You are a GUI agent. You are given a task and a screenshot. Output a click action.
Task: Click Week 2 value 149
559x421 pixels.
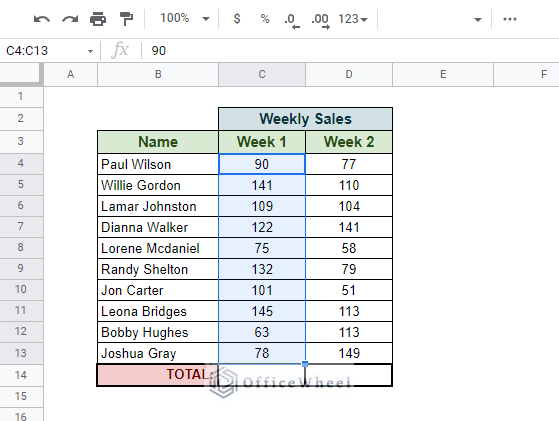349,354
